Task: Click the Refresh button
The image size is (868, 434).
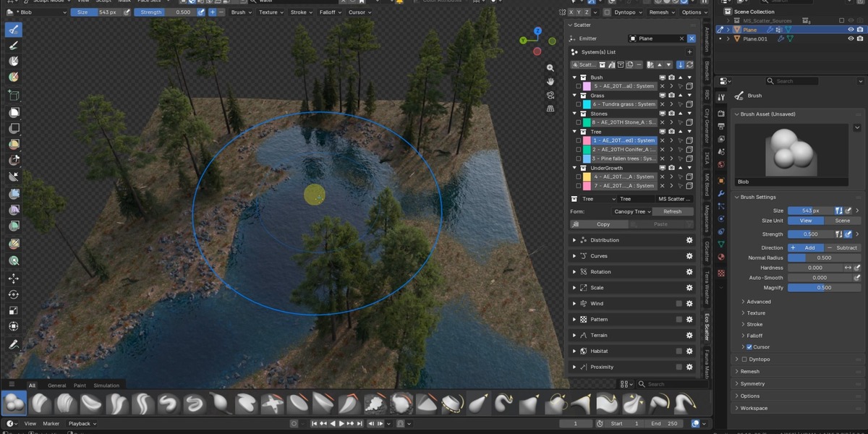Action: [x=672, y=212]
